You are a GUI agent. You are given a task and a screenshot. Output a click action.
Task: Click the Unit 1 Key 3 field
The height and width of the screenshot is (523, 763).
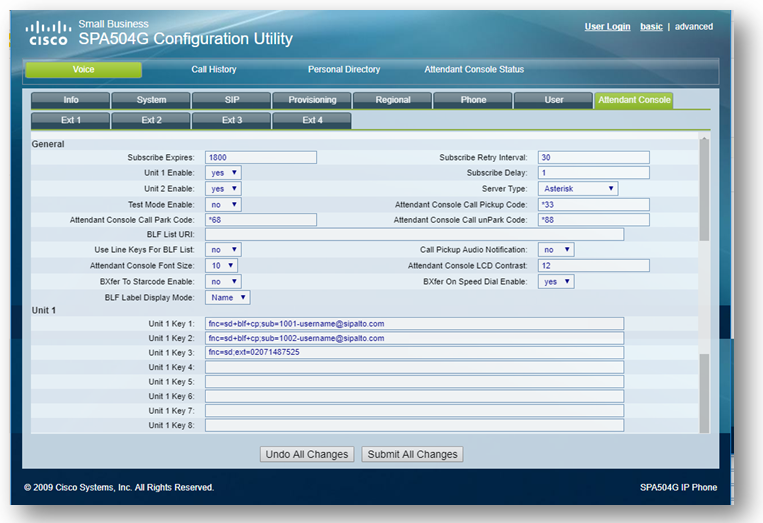[x=415, y=352]
